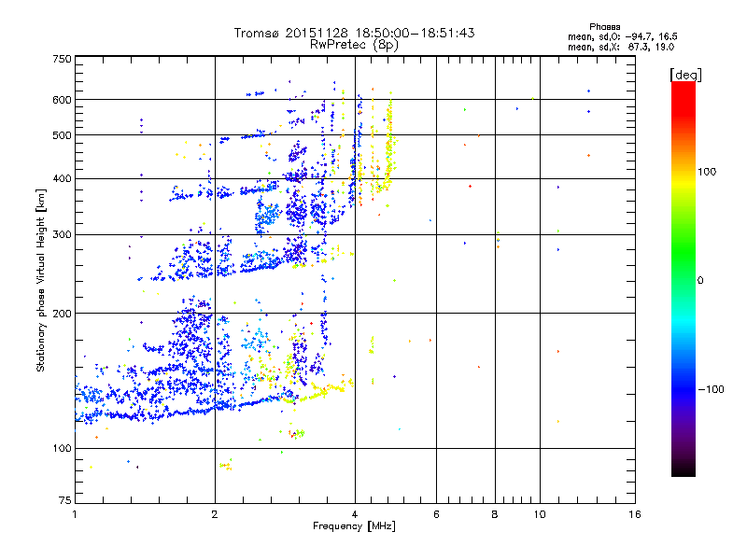Click the '[deg]' colorbar unit label
The height and width of the screenshot is (560, 747).
click(685, 76)
